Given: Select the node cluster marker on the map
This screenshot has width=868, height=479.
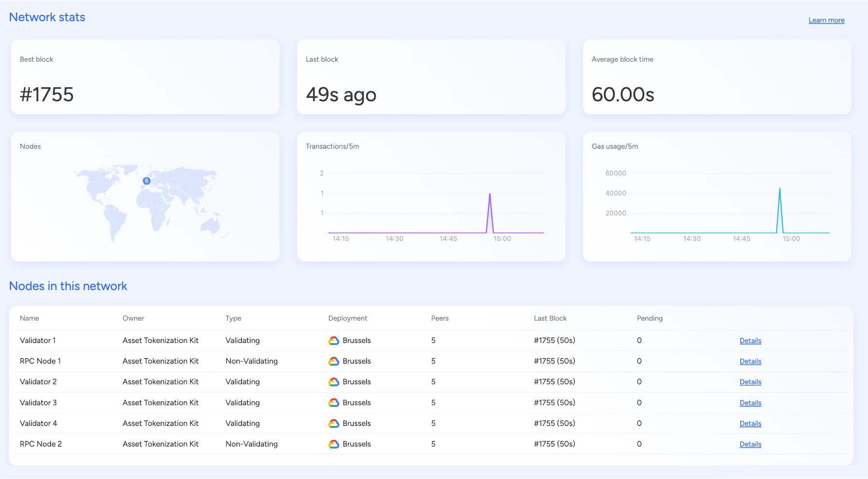Looking at the screenshot, I should pyautogui.click(x=146, y=181).
